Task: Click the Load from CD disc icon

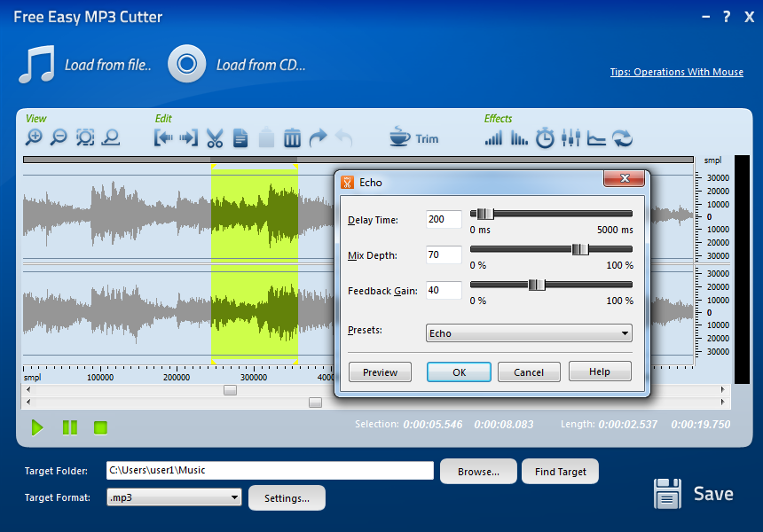Action: (x=187, y=64)
